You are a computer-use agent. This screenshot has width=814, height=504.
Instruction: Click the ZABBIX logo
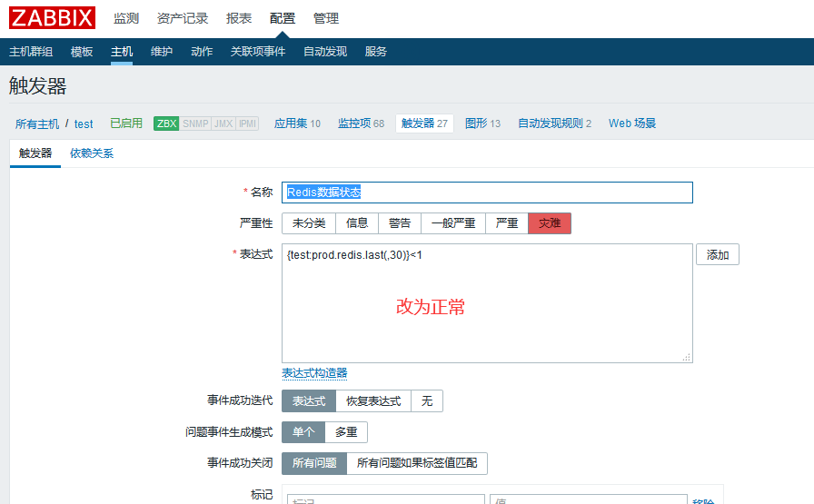[52, 17]
